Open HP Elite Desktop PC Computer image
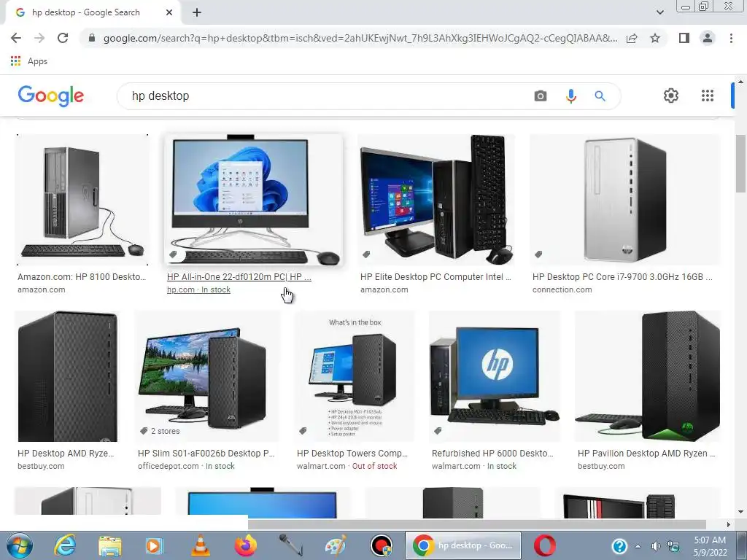Viewport: 747px width, 560px height. tap(436, 200)
